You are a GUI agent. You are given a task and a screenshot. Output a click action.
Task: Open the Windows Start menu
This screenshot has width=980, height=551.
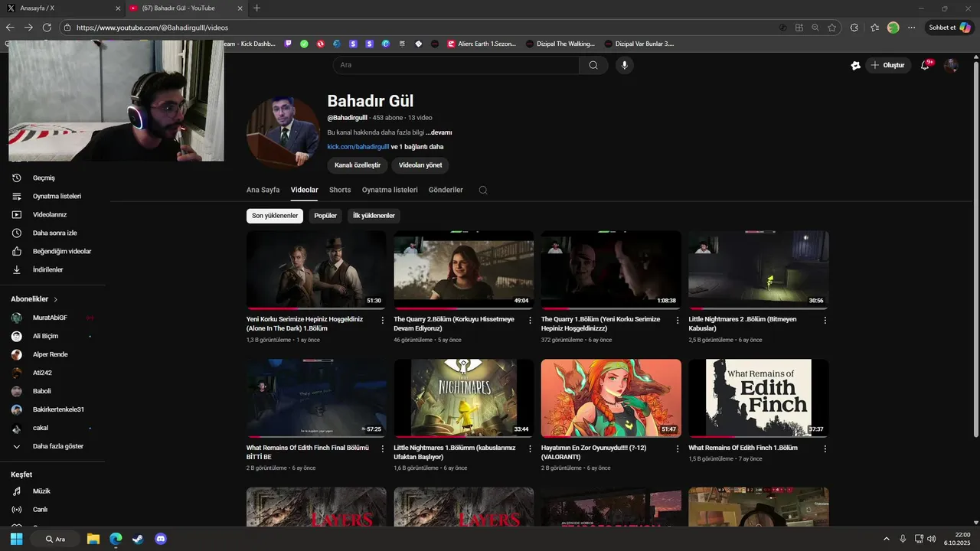coord(16,539)
